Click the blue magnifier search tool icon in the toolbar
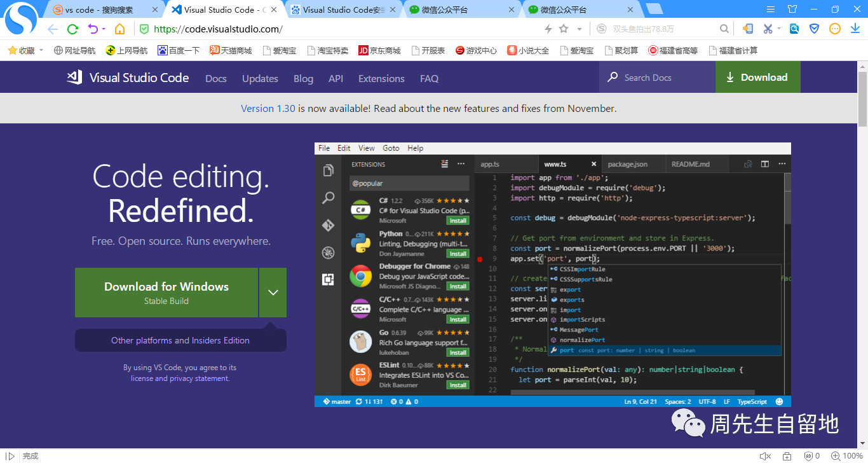This screenshot has width=868, height=463. [x=794, y=29]
